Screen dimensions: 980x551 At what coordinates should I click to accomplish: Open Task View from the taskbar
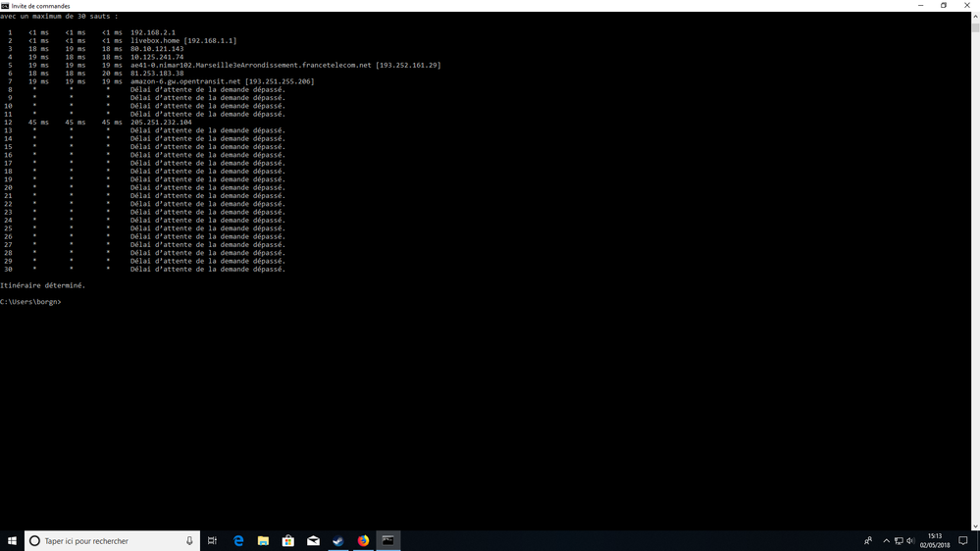(x=213, y=541)
